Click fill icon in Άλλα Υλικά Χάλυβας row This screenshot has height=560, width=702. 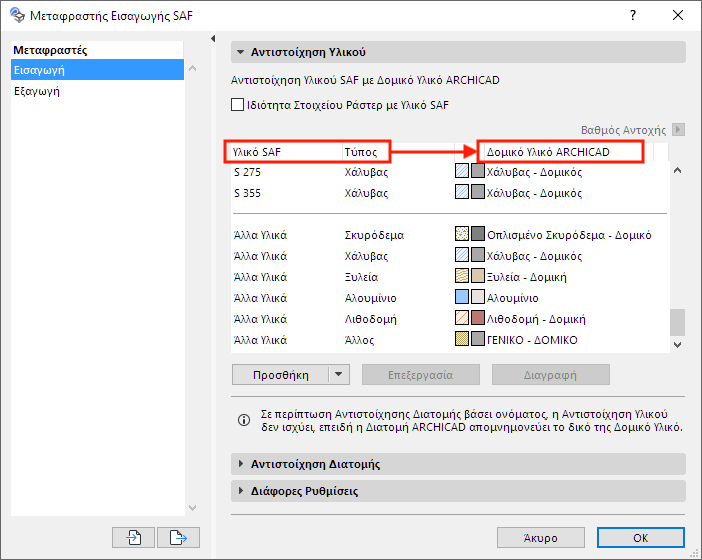462,254
